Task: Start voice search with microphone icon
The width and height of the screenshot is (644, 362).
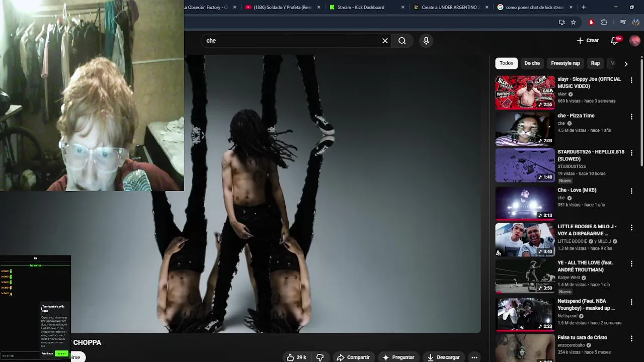Action: coord(426,41)
